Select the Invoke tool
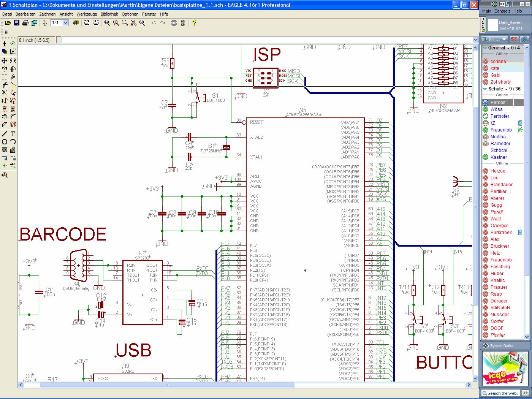Screen dimensions: 532x399 13,125
